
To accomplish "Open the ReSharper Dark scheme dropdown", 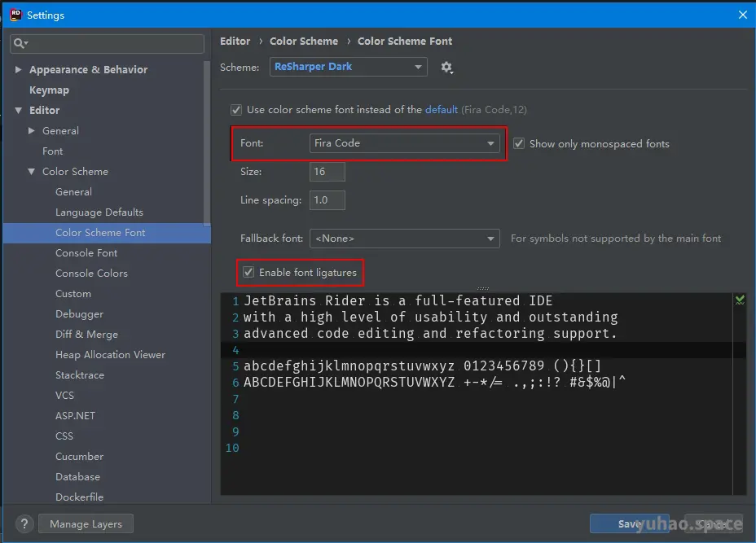I will tap(348, 67).
